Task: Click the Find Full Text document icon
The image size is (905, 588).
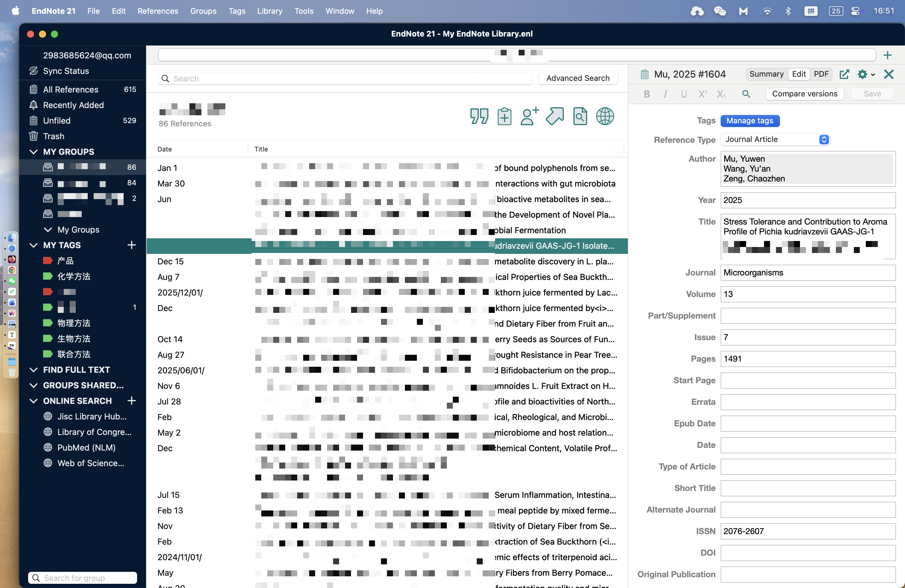Action: point(580,116)
